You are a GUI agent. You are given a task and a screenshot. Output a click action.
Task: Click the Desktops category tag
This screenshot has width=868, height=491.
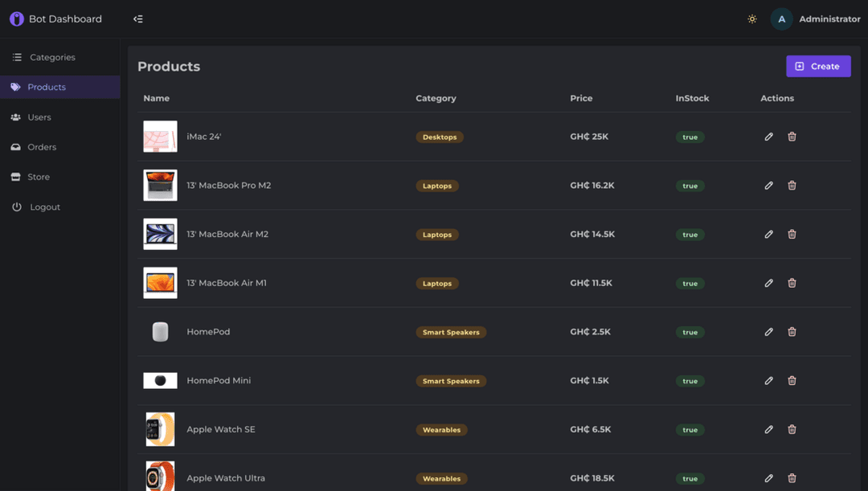tap(440, 137)
